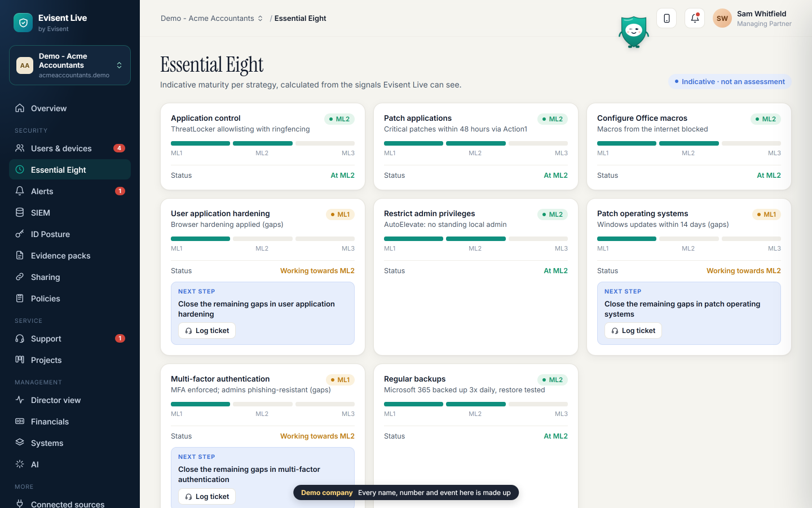Log ticket for multi-factor authentication
The image size is (812, 508).
[207, 497]
